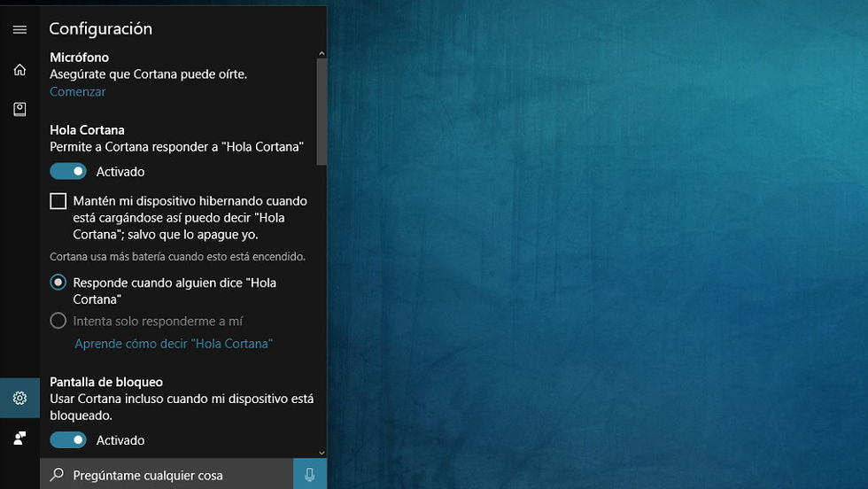Select 'Intenta solo responderme a mí' radio
Image resolution: width=868 pixels, height=489 pixels.
click(x=58, y=321)
